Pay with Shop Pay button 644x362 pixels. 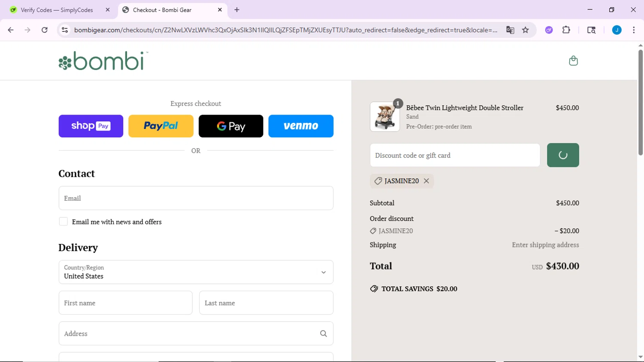pyautogui.click(x=91, y=126)
